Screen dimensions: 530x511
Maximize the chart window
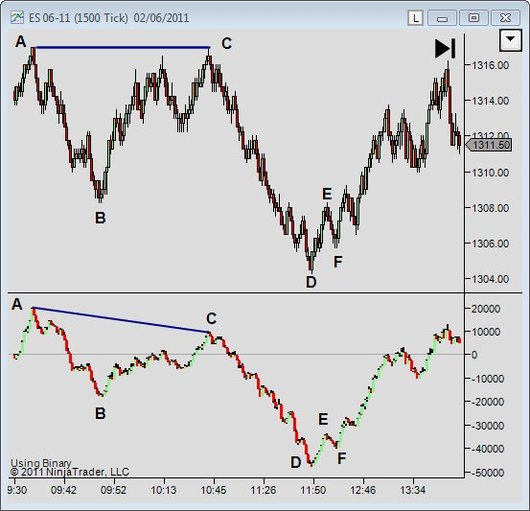pos(474,18)
